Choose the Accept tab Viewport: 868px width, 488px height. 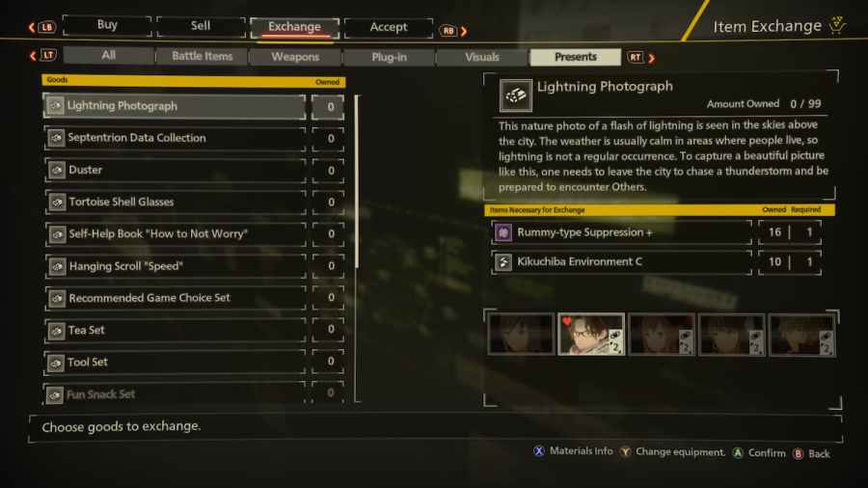tap(388, 27)
